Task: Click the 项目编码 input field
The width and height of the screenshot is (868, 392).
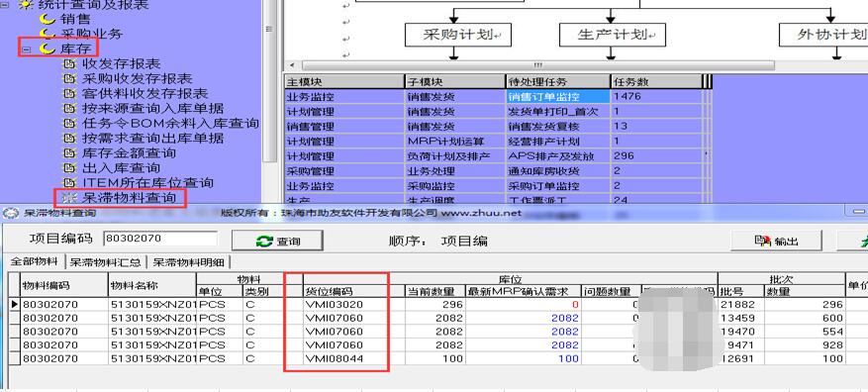Action: pos(160,239)
